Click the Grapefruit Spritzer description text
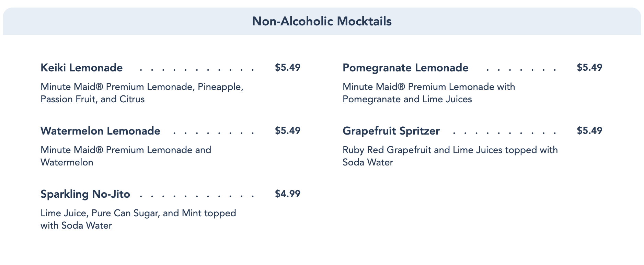 pos(450,156)
